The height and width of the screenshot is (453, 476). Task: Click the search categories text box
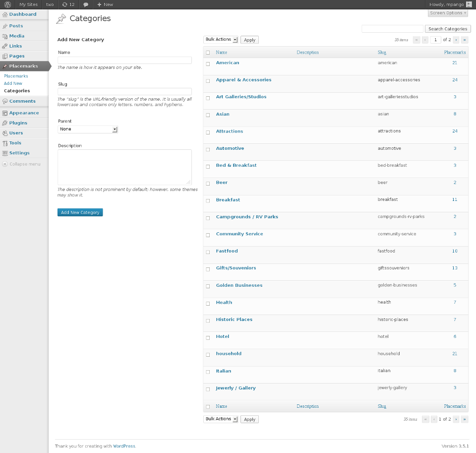pyautogui.click(x=392, y=29)
